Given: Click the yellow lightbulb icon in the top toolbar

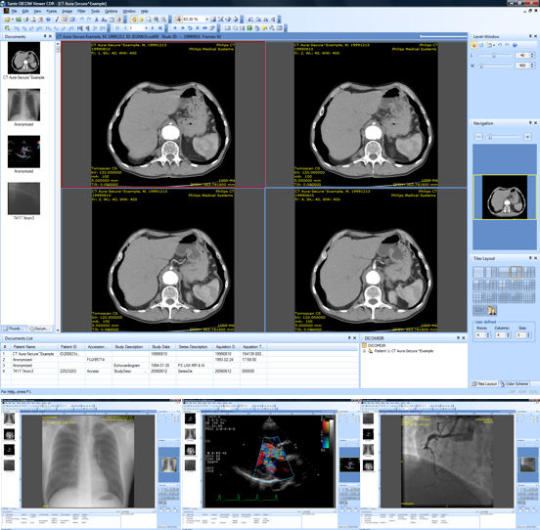Looking at the screenshot, I should coord(142,20).
